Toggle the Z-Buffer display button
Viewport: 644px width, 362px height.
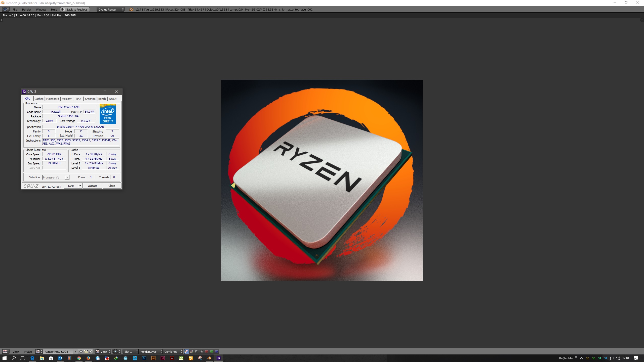point(202,351)
